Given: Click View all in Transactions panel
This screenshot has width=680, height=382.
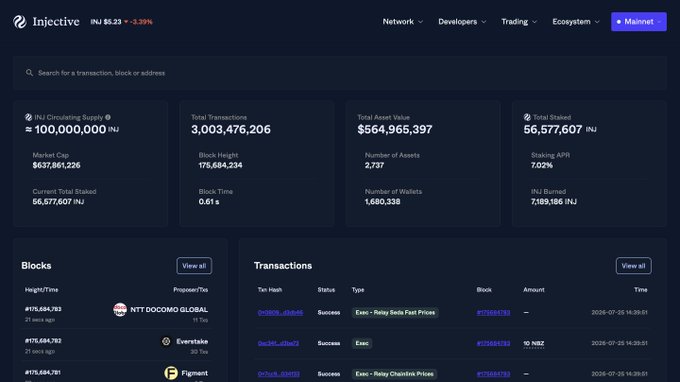Looking at the screenshot, I should (634, 266).
